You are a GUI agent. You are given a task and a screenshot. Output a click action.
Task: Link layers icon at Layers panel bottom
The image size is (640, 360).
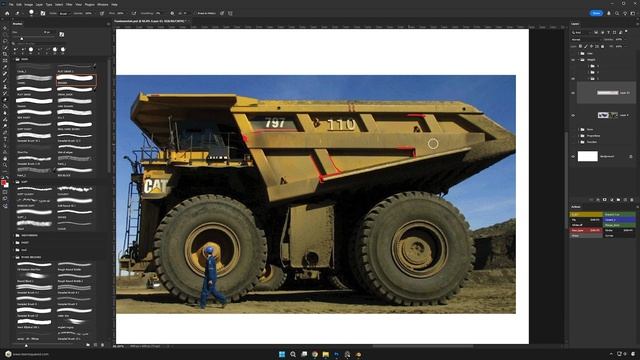pos(591,200)
